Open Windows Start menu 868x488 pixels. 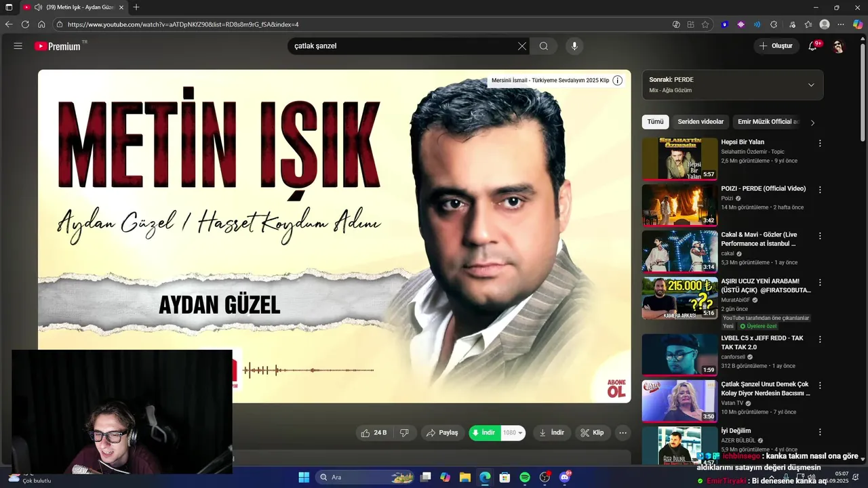[304, 477]
